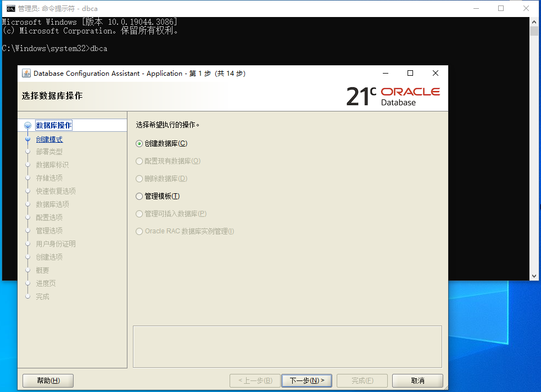
Task: Open help with the 帮助(H) button
Action: point(48,380)
